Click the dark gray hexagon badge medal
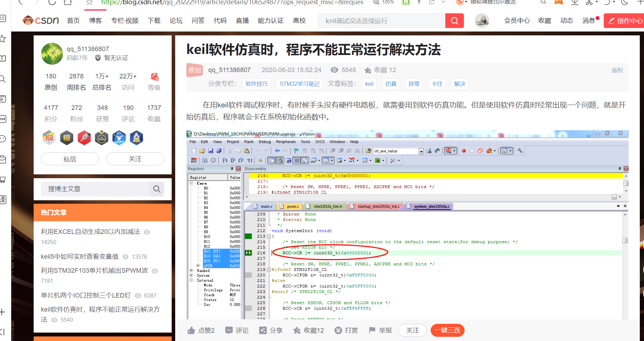 pos(67,138)
